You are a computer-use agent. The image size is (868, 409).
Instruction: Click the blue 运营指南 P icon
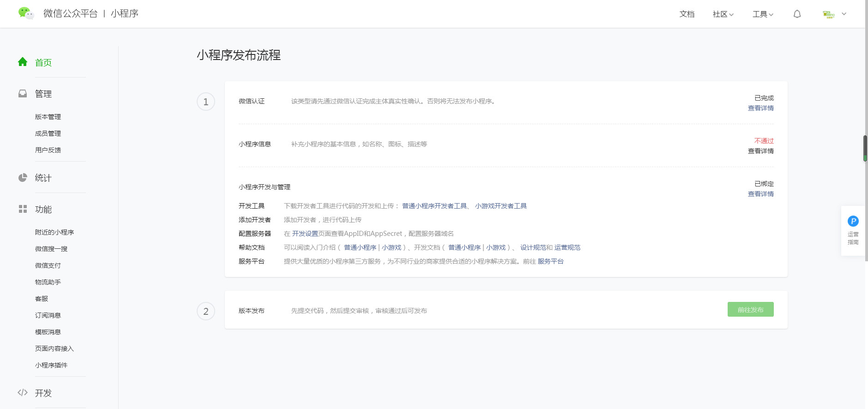853,221
